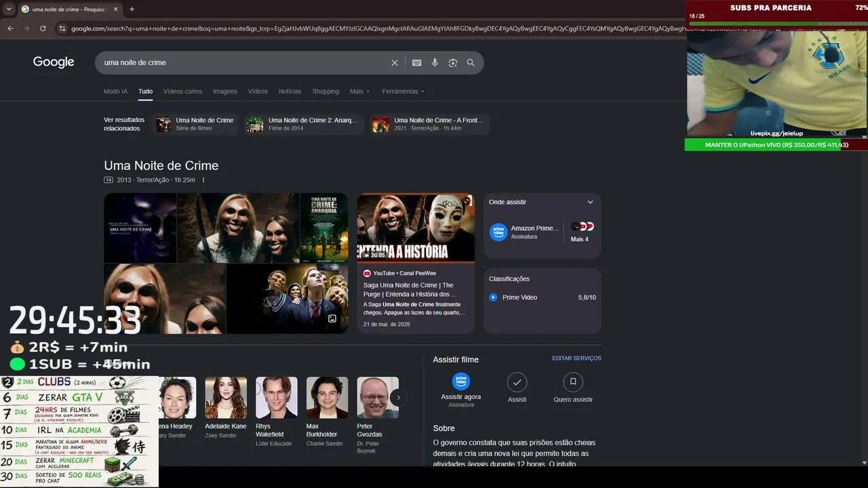868x488 pixels.
Task: Open the related 'Série de filmes' chip
Action: coord(196,124)
